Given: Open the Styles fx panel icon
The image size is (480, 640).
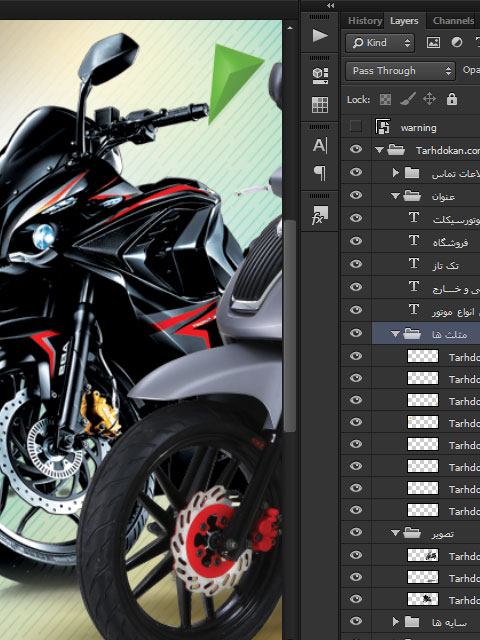Looking at the screenshot, I should pos(320,215).
